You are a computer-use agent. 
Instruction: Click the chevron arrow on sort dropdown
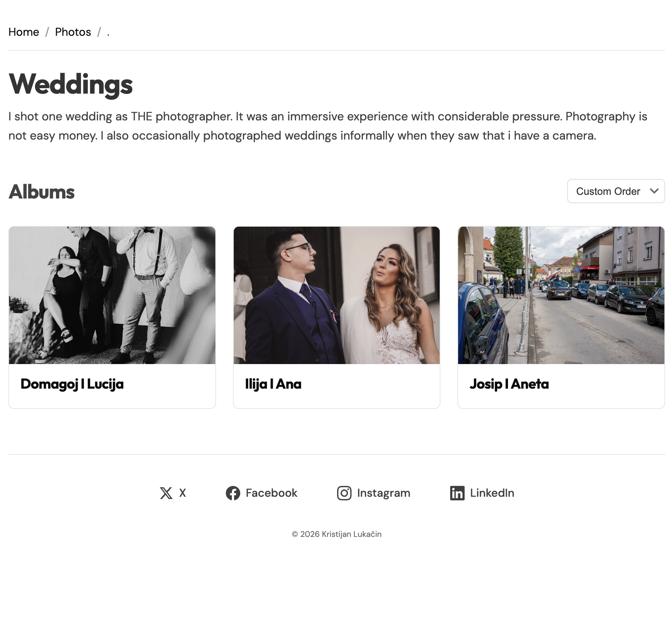pyautogui.click(x=654, y=191)
